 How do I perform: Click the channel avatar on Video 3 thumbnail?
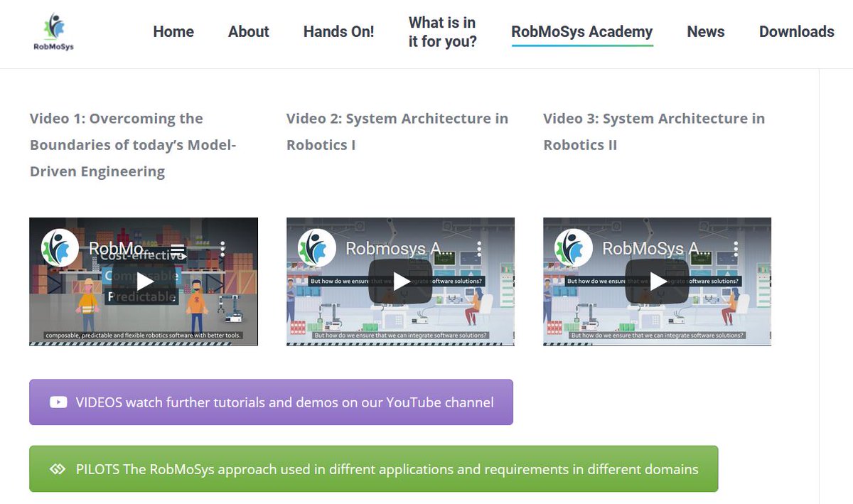coord(574,248)
